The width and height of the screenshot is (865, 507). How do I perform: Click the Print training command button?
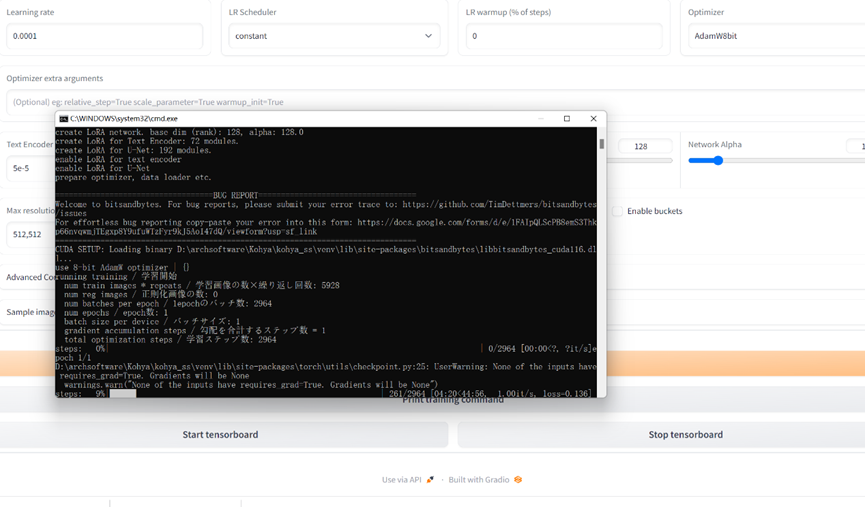(x=453, y=400)
